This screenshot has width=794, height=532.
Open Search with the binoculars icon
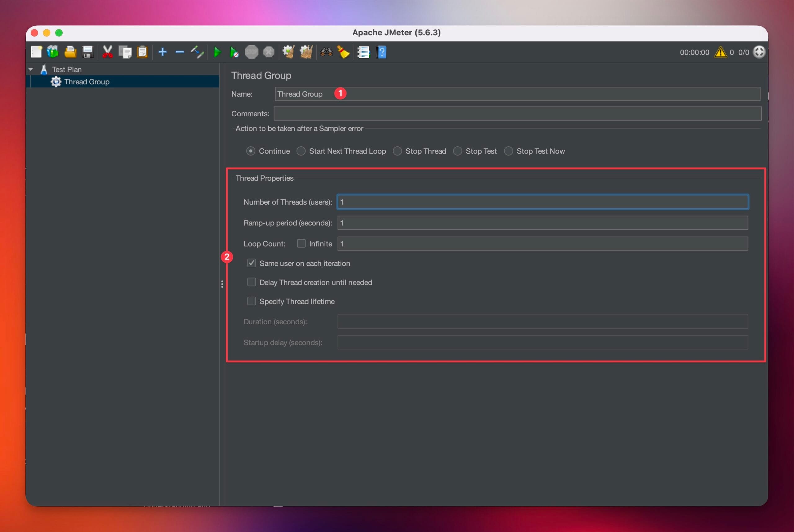coord(327,52)
